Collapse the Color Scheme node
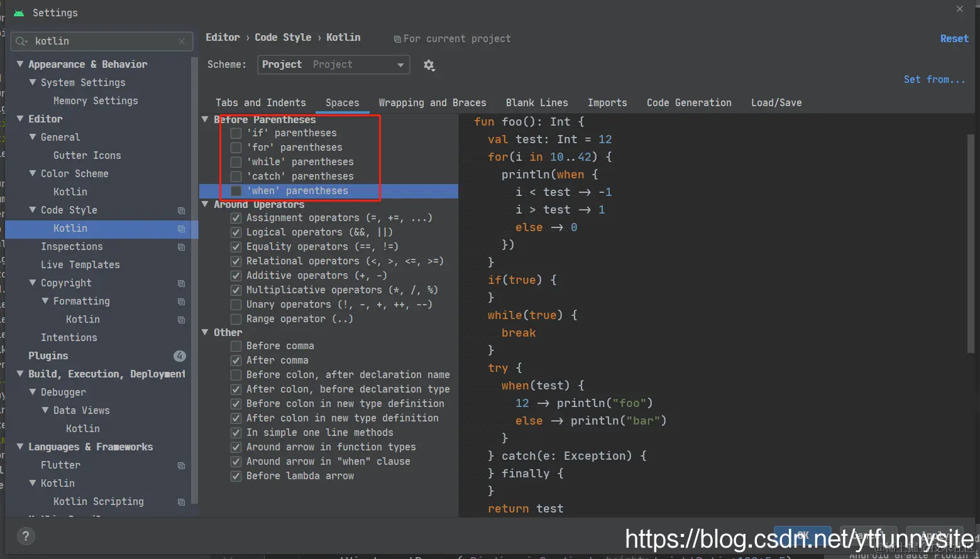980x559 pixels. pos(33,173)
